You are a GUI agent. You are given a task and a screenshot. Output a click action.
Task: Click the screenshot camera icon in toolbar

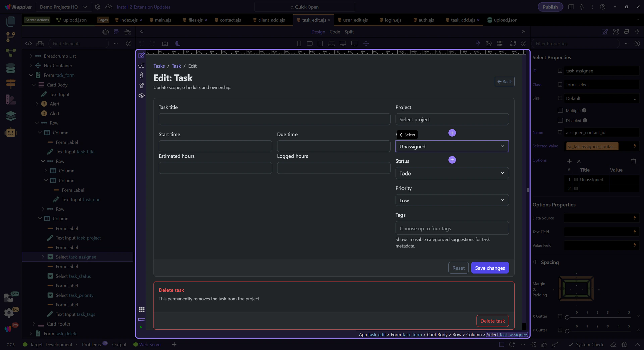165,43
